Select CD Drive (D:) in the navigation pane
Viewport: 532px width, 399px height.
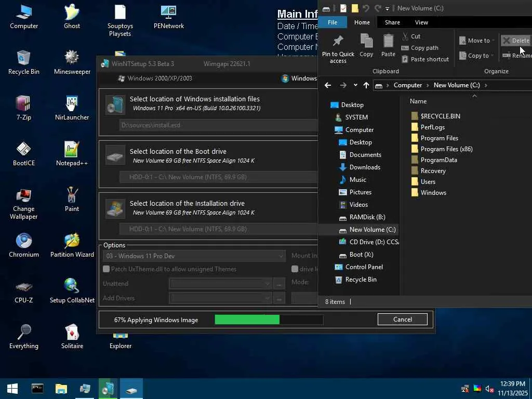point(369,242)
